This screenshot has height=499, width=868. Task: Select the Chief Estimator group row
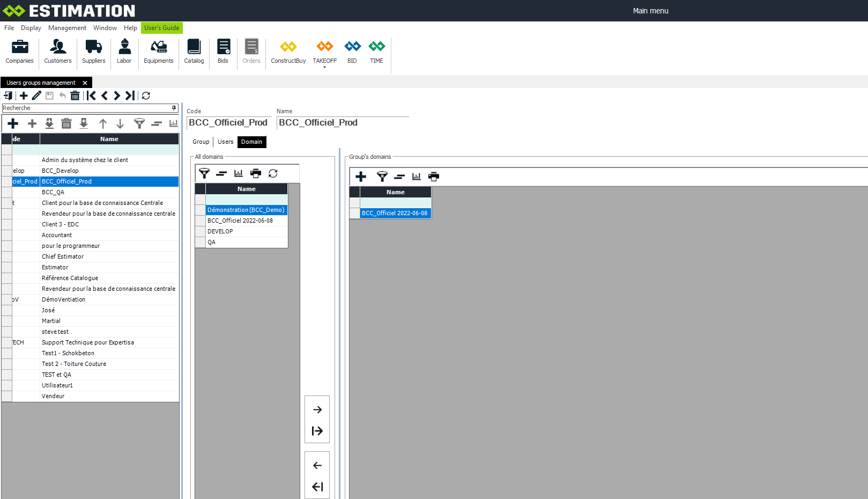(63, 256)
